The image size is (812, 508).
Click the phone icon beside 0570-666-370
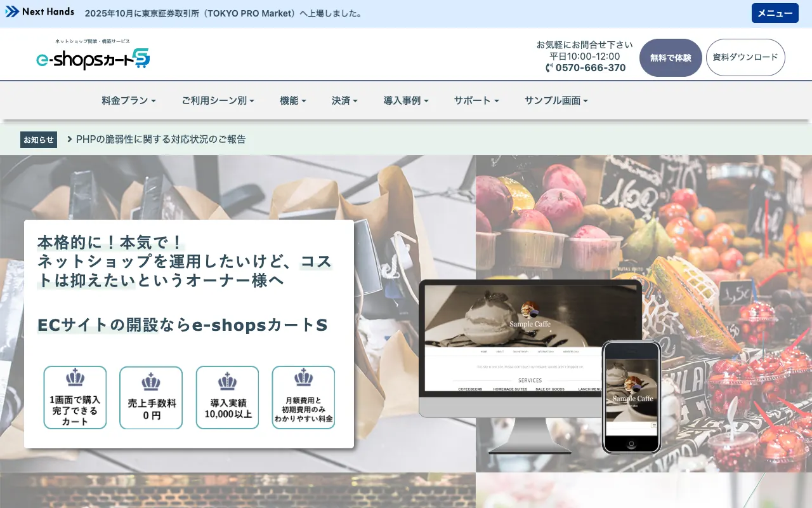pyautogui.click(x=549, y=68)
